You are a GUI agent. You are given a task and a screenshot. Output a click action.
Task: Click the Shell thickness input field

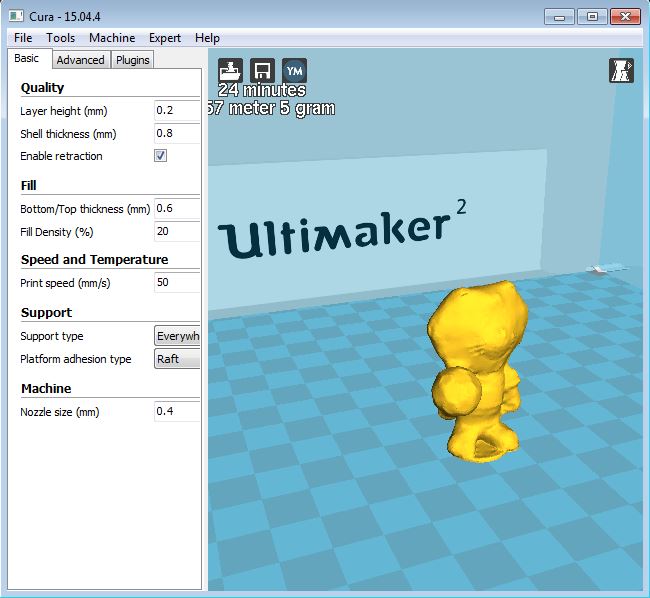point(177,133)
